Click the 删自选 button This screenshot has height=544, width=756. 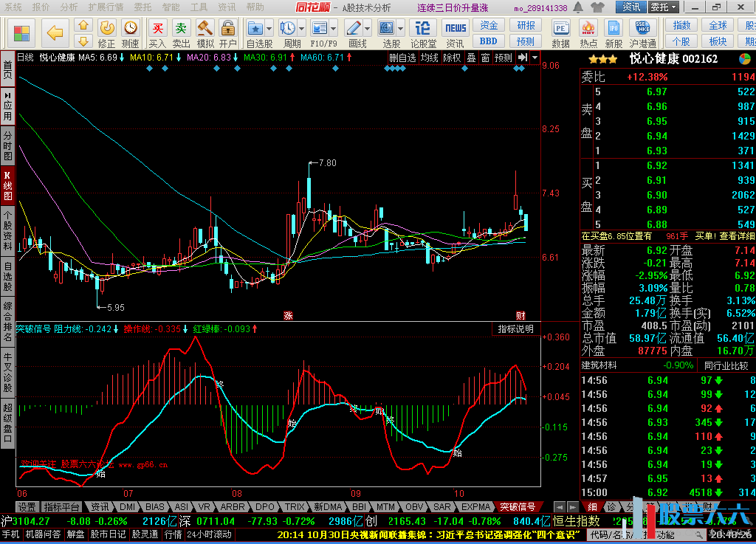pos(402,58)
